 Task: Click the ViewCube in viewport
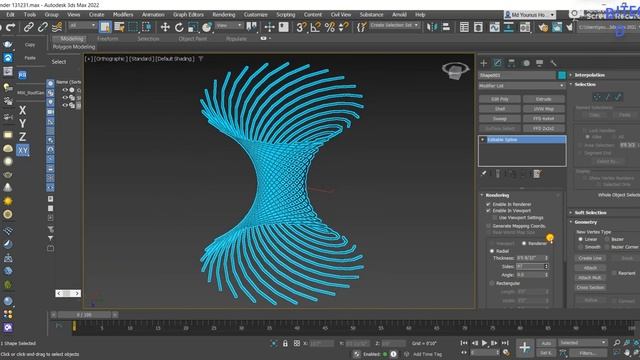pos(455,71)
